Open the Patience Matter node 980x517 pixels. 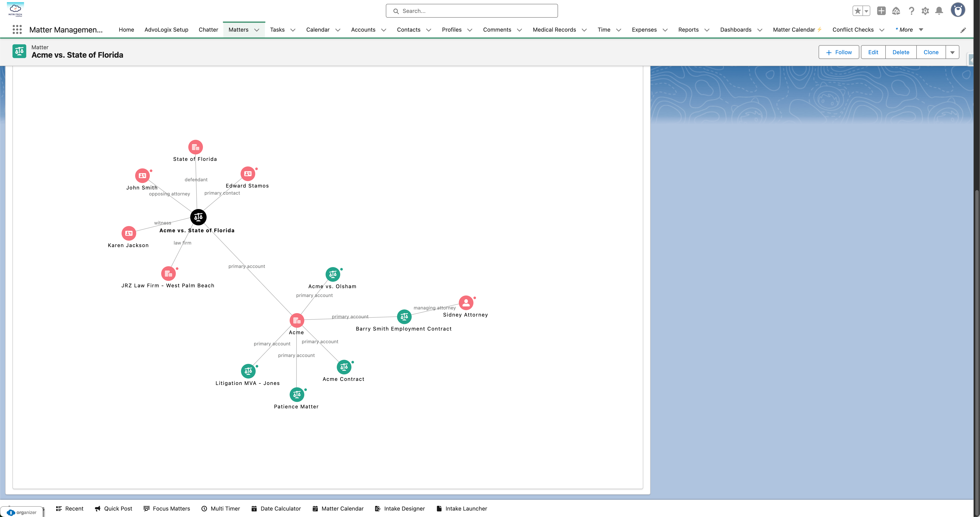[x=297, y=395]
